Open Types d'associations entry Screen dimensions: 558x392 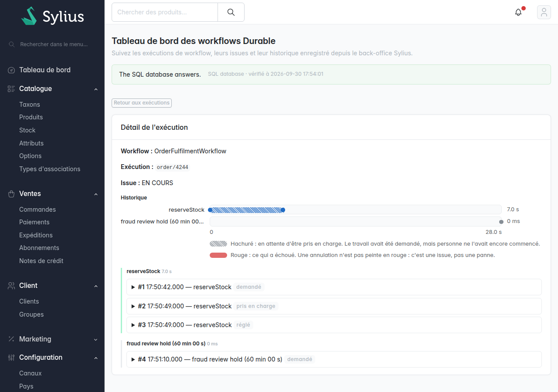click(x=50, y=169)
